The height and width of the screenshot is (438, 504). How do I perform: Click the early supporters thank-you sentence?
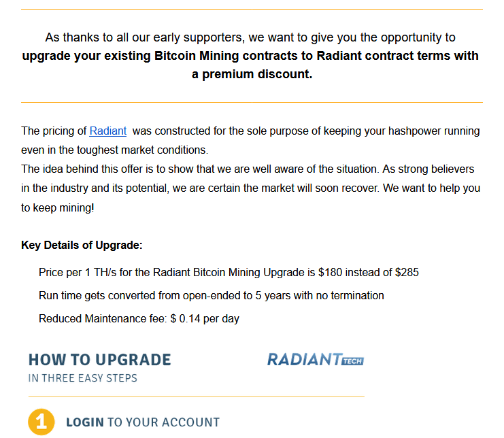click(x=250, y=37)
